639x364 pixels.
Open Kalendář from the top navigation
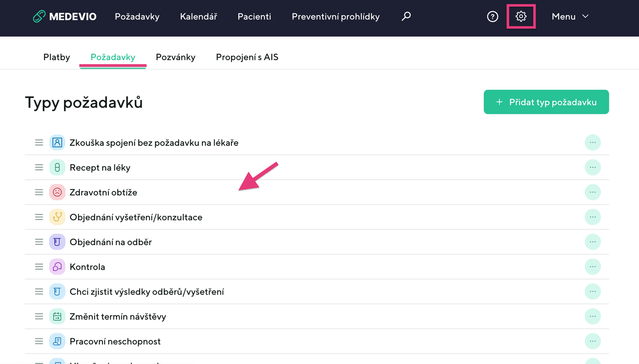(x=198, y=16)
